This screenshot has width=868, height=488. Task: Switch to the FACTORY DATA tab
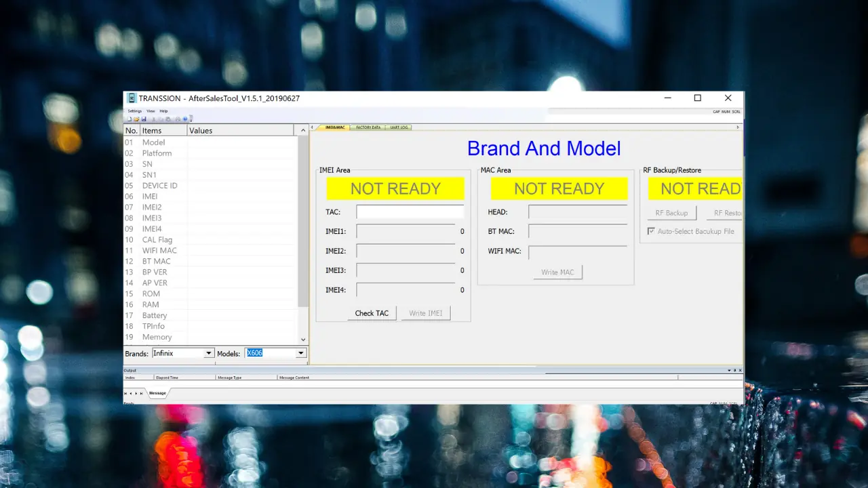pos(368,127)
